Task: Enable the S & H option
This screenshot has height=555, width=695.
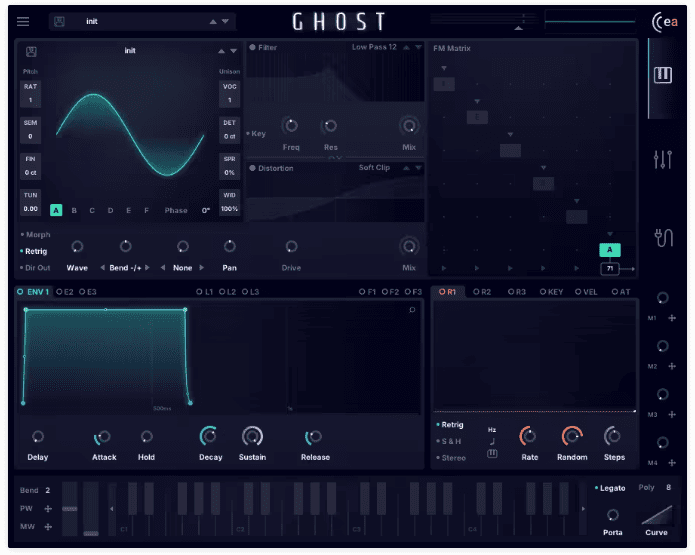Action: (449, 442)
